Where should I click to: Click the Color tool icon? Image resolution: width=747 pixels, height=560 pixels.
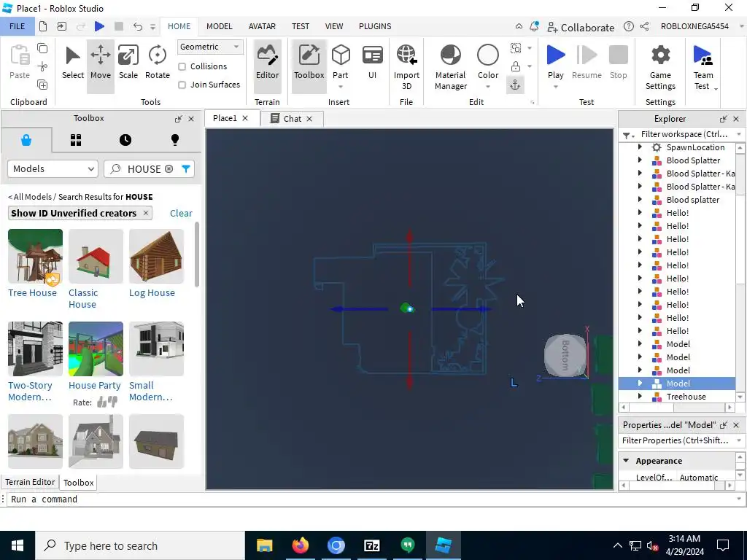[488, 56]
